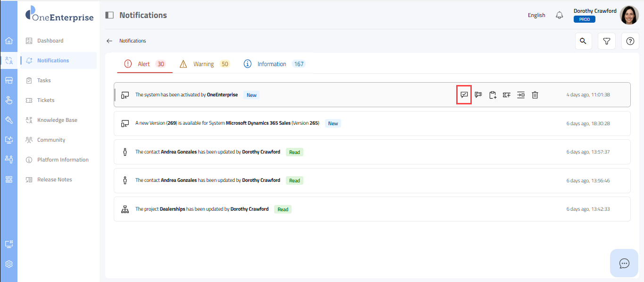Viewport: 644px width, 282px height.
Task: Open the help question mark button
Action: pyautogui.click(x=630, y=41)
